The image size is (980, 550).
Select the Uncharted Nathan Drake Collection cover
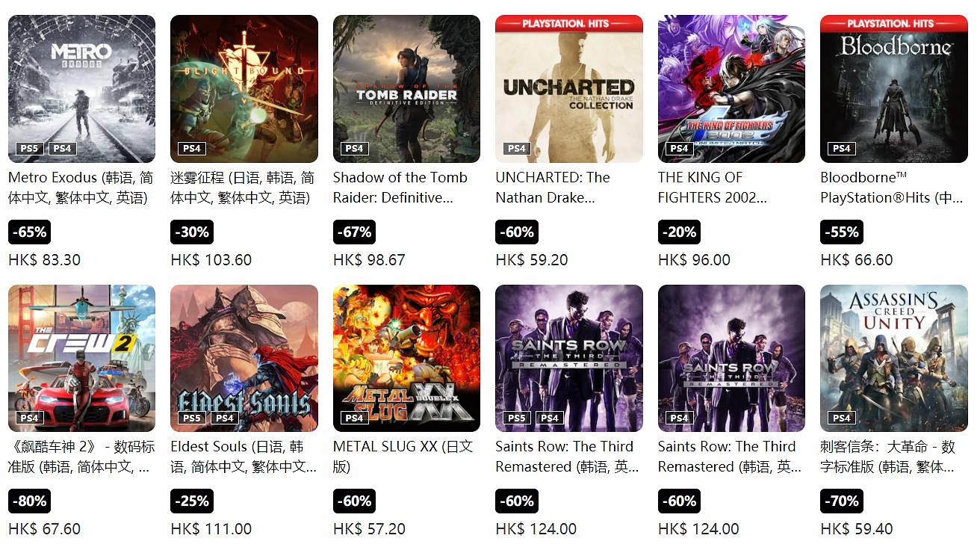pos(568,90)
